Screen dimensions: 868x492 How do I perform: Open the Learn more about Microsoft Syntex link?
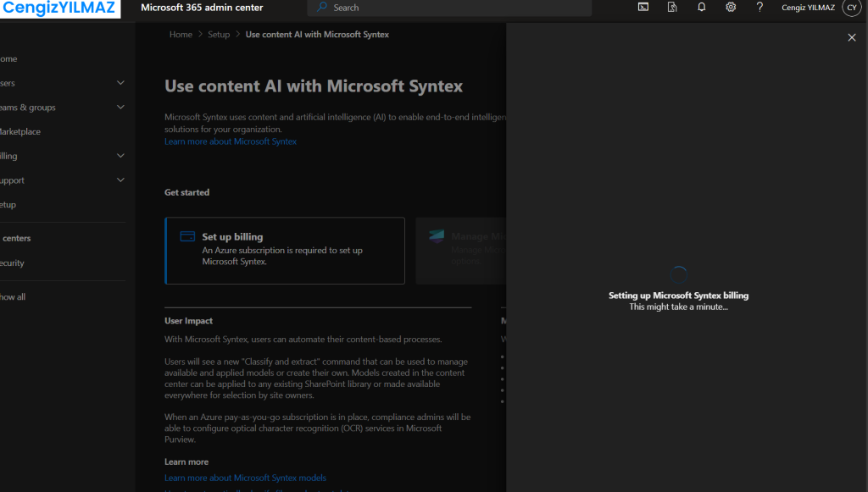tap(231, 141)
